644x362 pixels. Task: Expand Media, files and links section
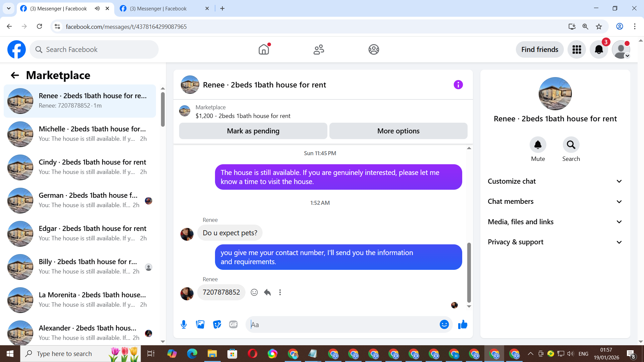point(555,222)
